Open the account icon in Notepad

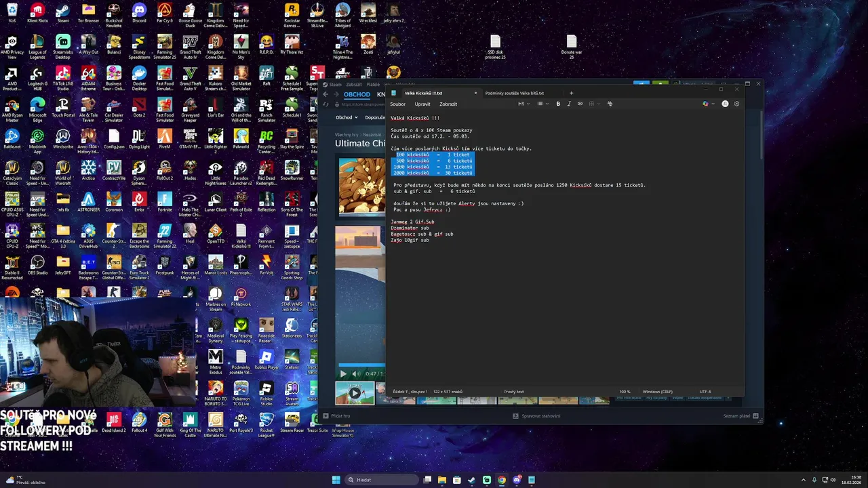[725, 104]
